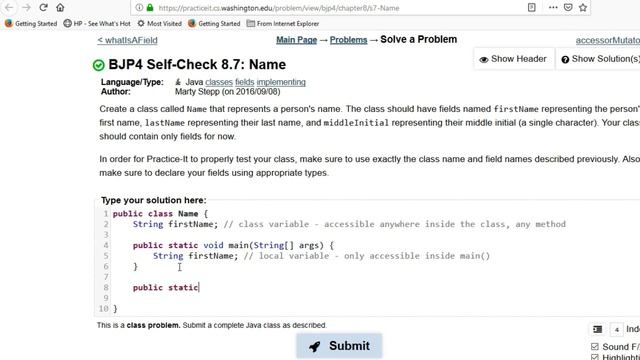Open Problems breadcrumb link

click(x=349, y=40)
